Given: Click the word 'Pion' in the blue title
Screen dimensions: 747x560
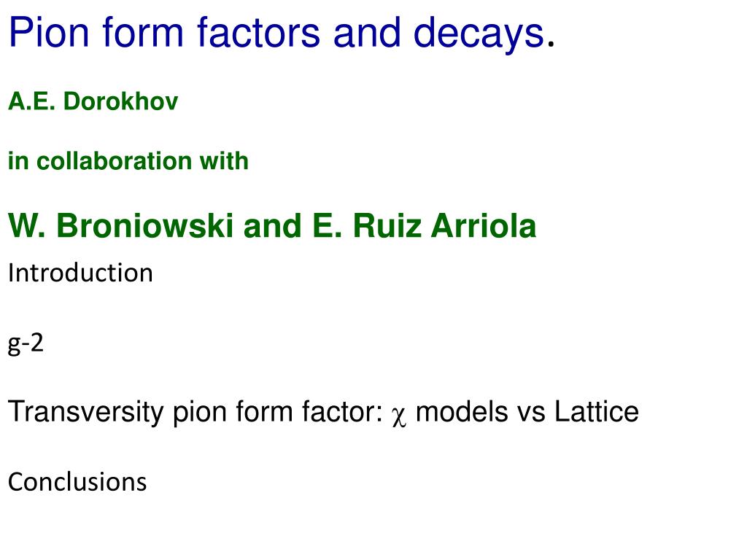Looking at the screenshot, I should pos(49,32).
